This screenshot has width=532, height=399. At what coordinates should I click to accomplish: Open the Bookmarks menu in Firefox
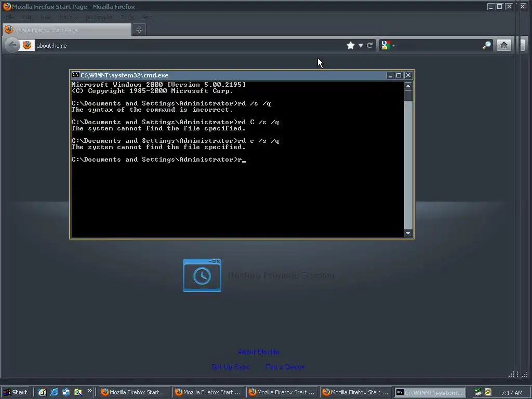point(99,17)
